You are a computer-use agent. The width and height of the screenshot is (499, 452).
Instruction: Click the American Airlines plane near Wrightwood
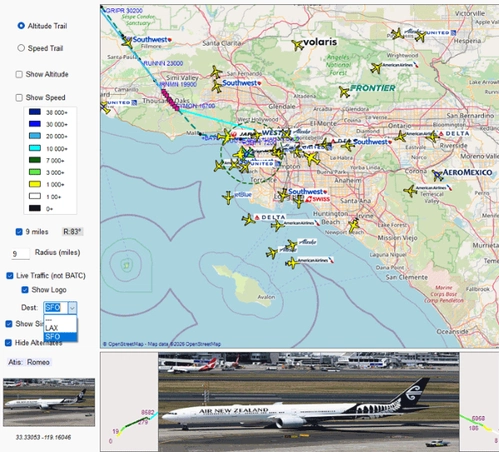pyautogui.click(x=376, y=68)
